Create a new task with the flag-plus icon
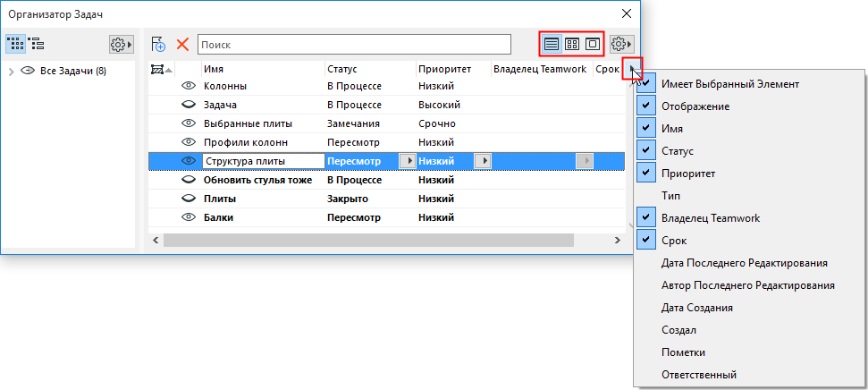Screen dimensions: 868x390 [x=158, y=45]
